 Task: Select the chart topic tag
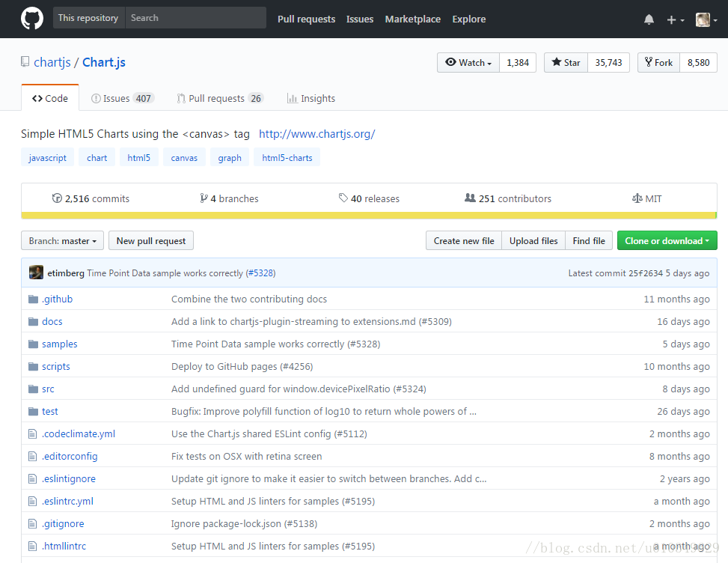coord(97,157)
